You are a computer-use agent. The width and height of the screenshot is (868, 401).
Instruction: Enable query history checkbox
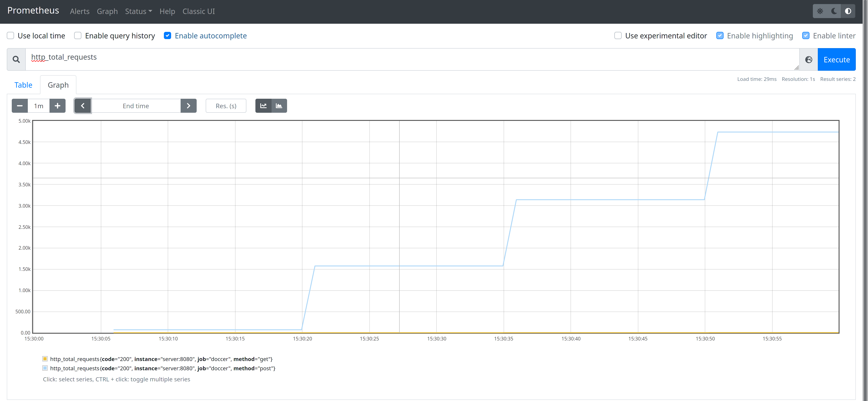pyautogui.click(x=78, y=36)
